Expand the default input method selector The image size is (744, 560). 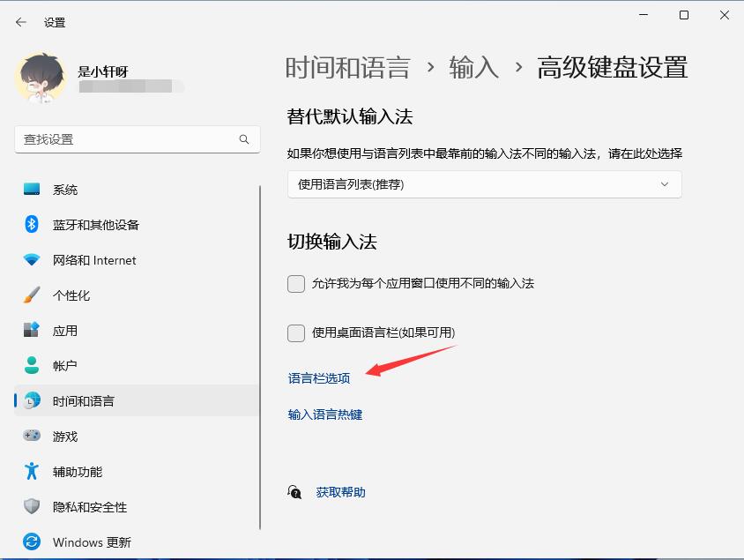[x=483, y=184]
